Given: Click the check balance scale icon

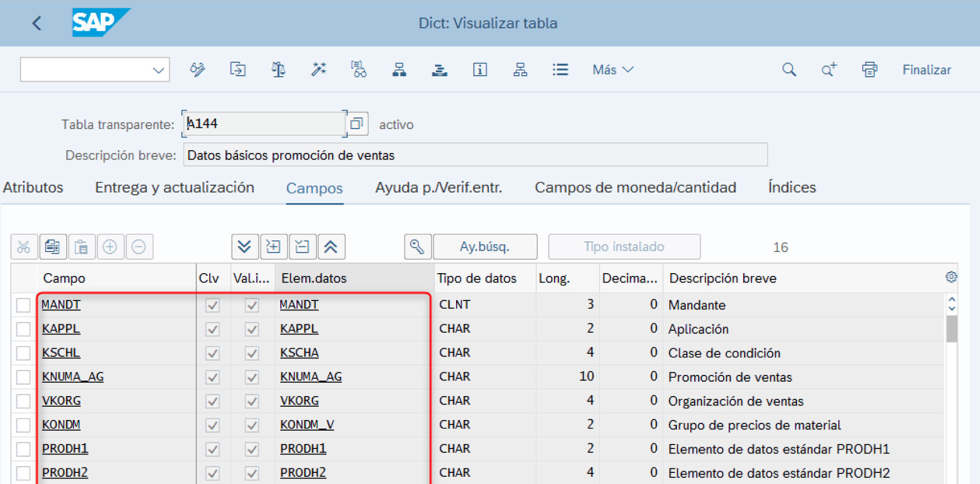Looking at the screenshot, I should pyautogui.click(x=278, y=70).
